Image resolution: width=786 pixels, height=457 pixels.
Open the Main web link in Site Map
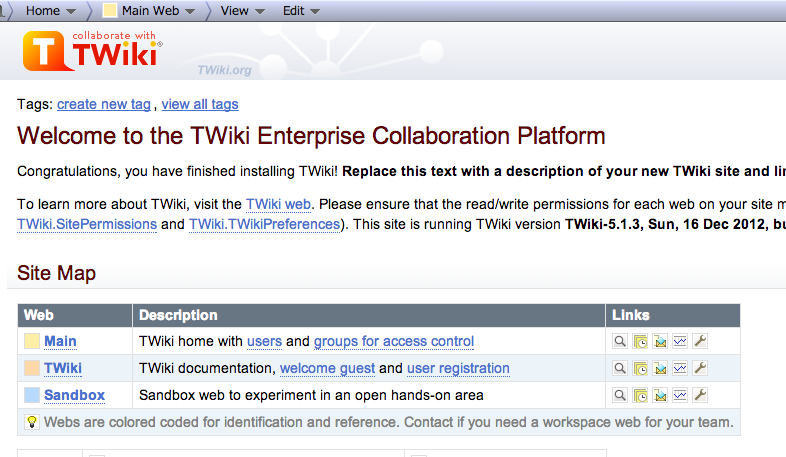click(x=60, y=341)
